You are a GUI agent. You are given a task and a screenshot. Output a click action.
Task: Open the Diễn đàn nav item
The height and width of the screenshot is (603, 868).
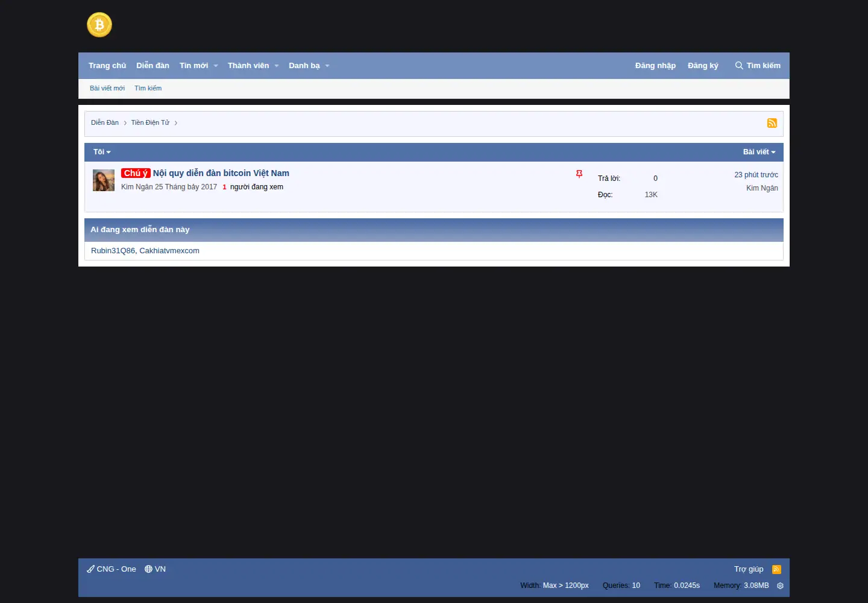(153, 66)
